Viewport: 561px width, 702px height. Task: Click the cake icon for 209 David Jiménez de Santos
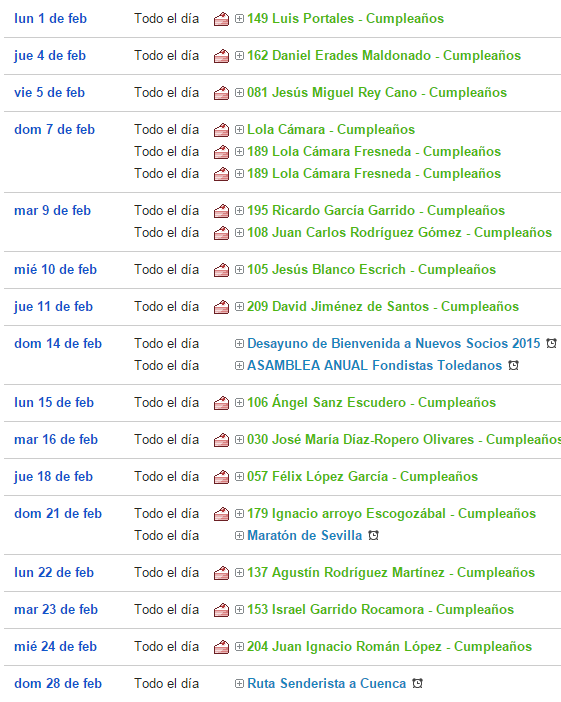pyautogui.click(x=221, y=307)
